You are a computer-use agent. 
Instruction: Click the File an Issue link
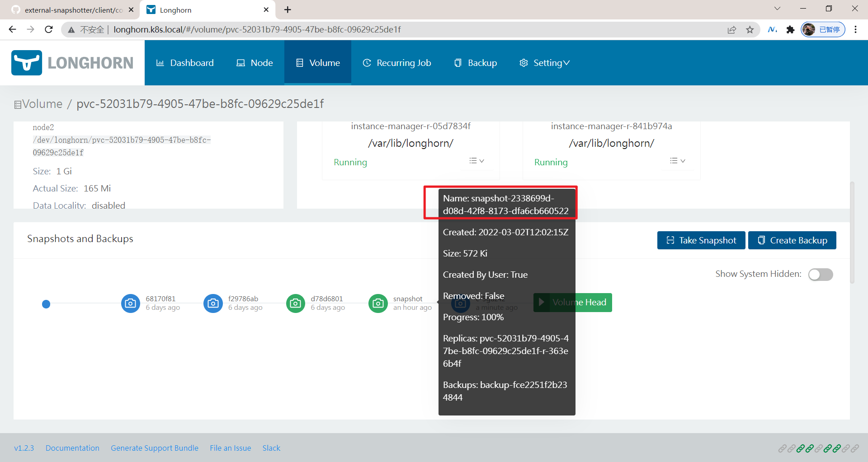coord(230,448)
